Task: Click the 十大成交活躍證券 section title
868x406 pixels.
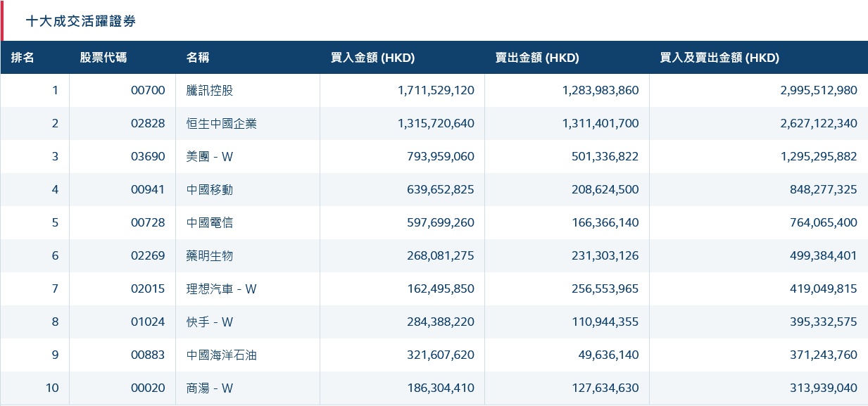Action: (x=81, y=21)
